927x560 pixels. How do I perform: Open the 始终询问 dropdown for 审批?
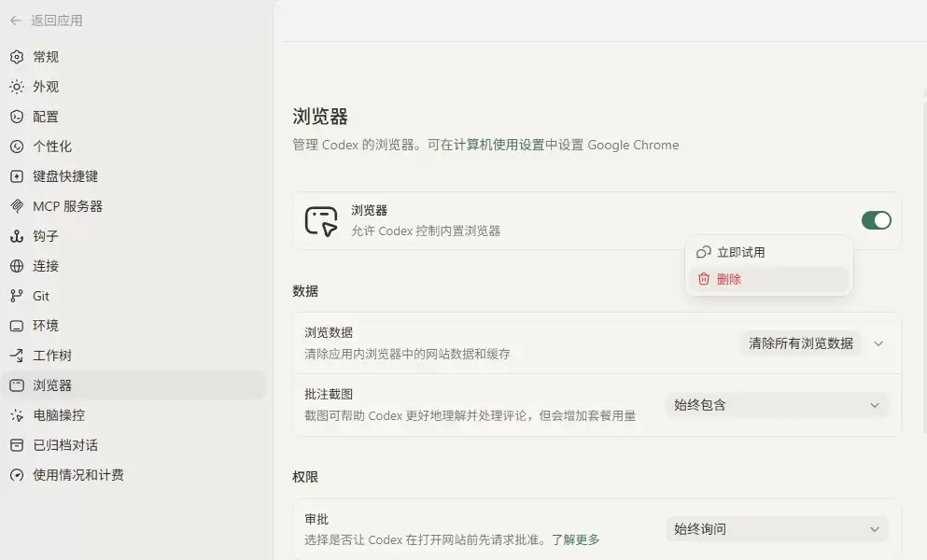(x=777, y=529)
